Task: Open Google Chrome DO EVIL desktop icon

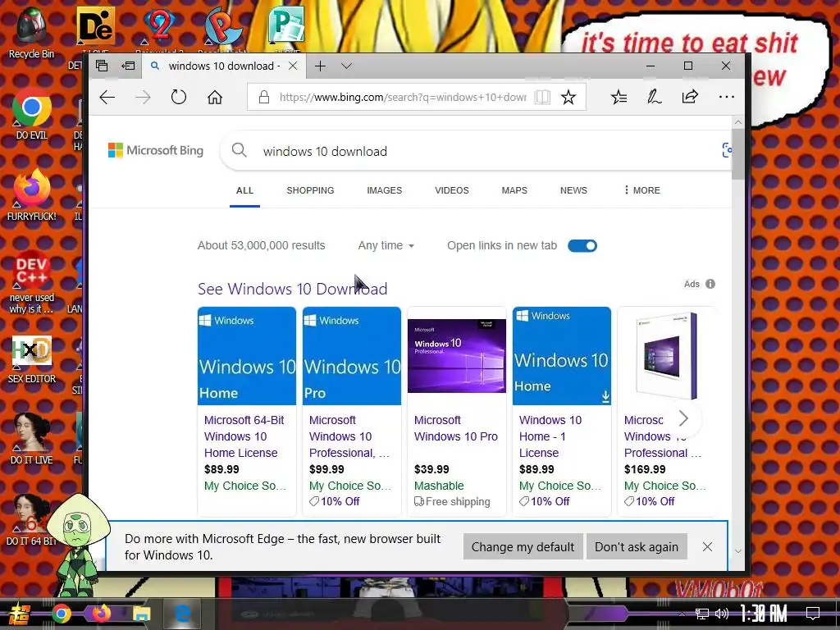Action: click(x=32, y=114)
